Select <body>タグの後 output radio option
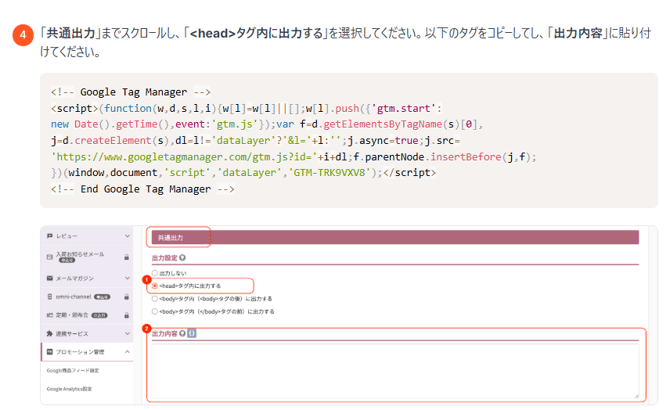The width and height of the screenshot is (670, 410). tap(154, 298)
